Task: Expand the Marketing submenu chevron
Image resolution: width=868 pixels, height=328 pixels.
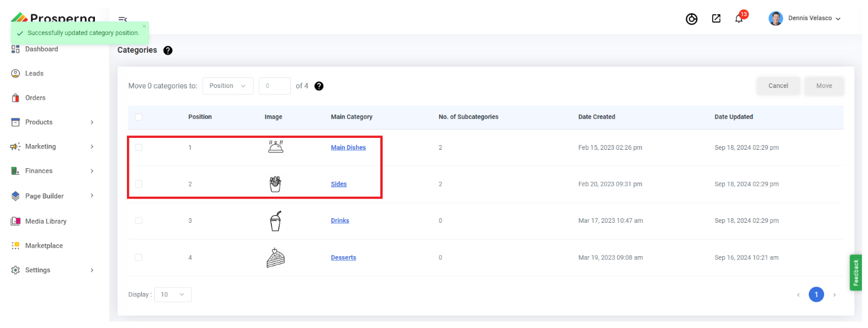Action: (92, 147)
